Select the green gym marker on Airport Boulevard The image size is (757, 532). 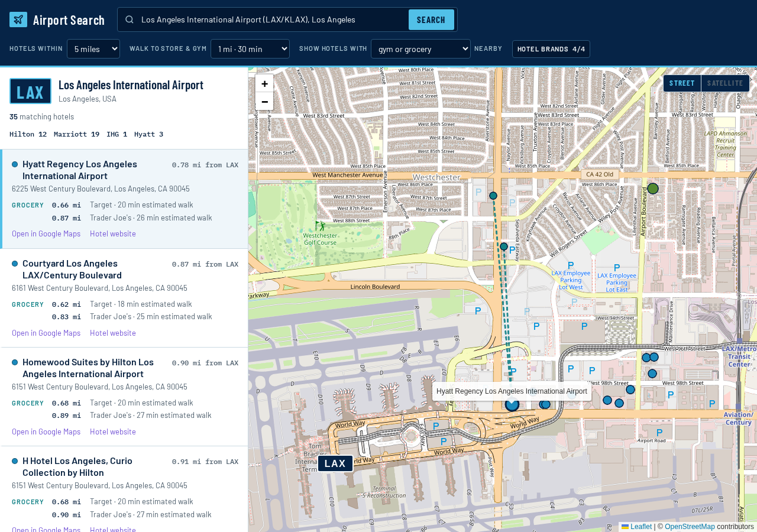653,189
